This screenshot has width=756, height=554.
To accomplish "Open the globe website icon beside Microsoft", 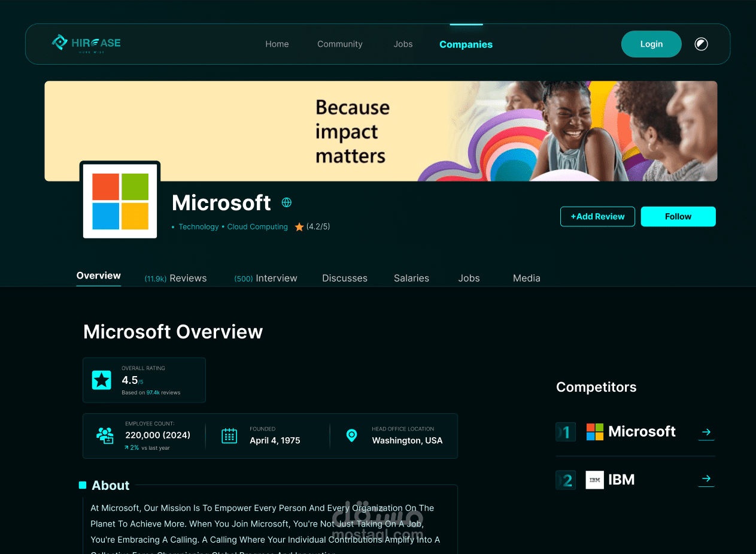I will (287, 202).
